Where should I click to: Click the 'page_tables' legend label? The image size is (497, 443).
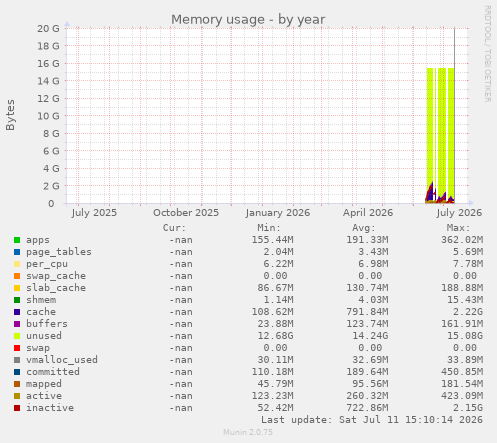pyautogui.click(x=59, y=252)
